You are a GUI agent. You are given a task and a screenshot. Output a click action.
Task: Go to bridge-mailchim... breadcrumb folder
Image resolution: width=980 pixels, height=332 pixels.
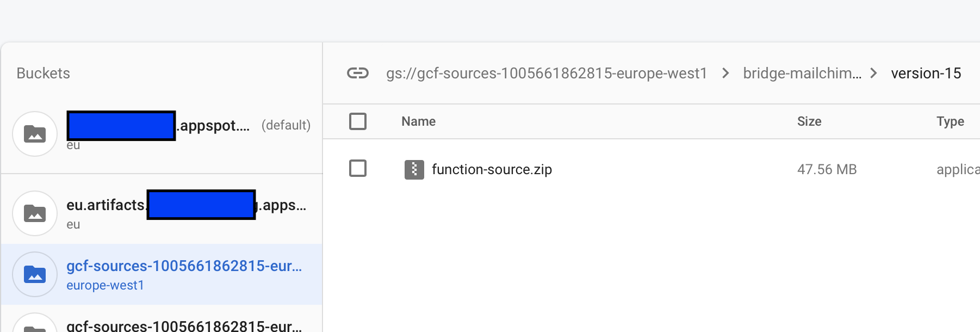802,73
